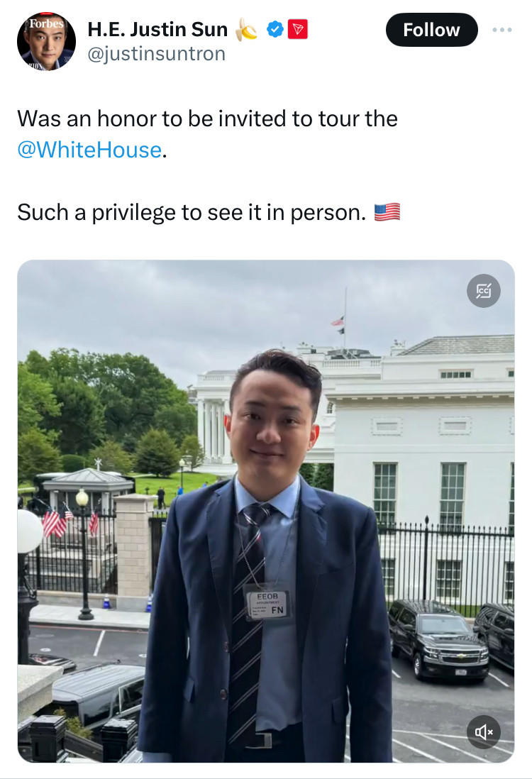Click the blue verified checkmark badge
Viewport: 532px width, 779px height.
click(275, 29)
